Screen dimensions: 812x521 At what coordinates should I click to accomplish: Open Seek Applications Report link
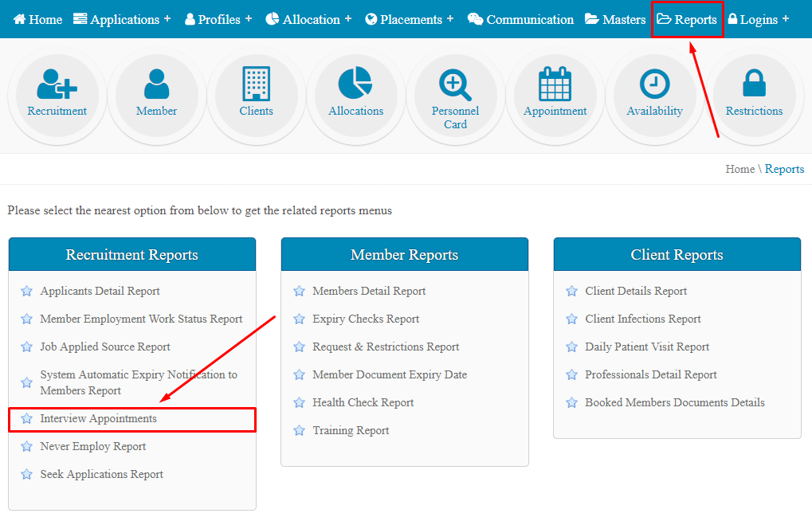101,474
